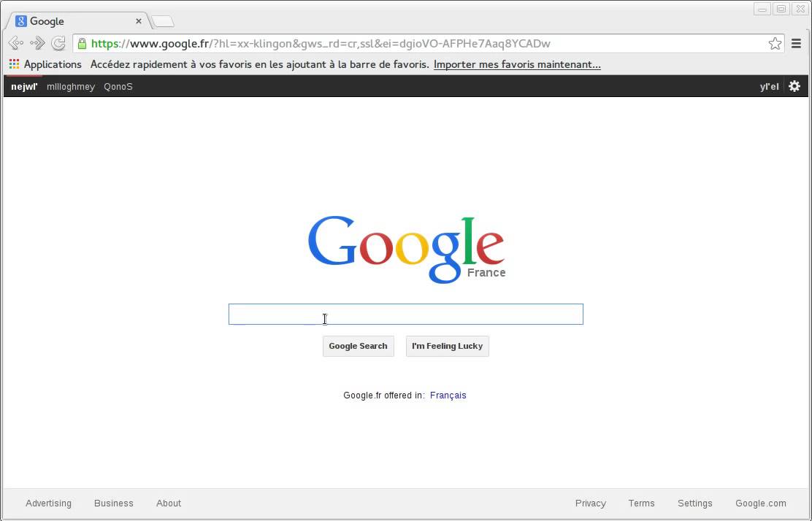Bookmark this page with the star icon
The width and height of the screenshot is (812, 521).
(x=775, y=44)
